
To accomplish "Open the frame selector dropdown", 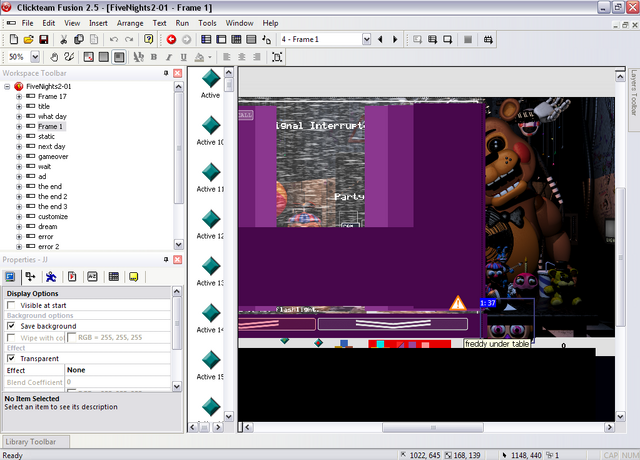I will click(367, 39).
